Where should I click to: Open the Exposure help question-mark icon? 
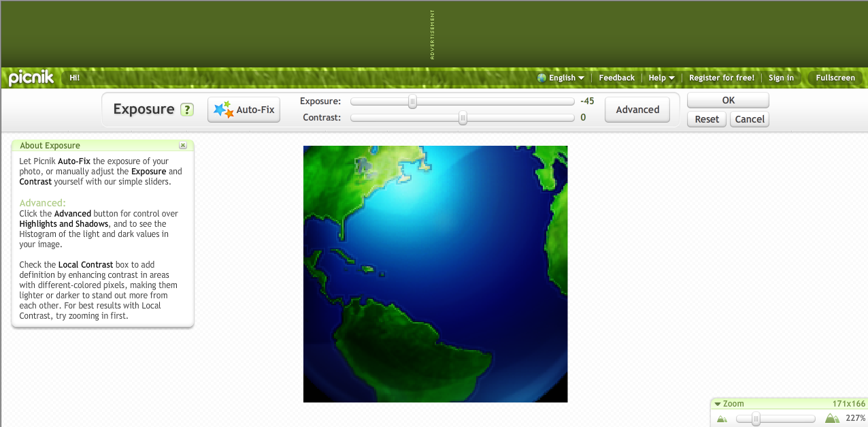(187, 110)
